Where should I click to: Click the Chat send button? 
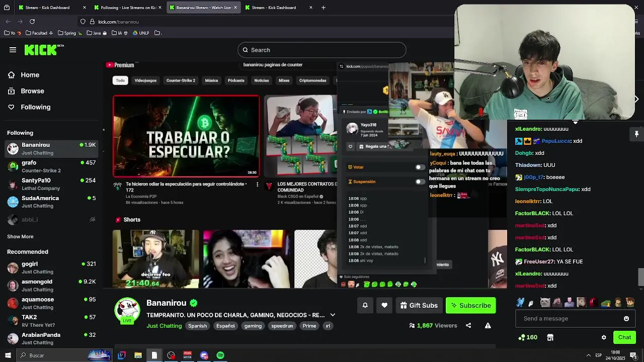(x=624, y=337)
